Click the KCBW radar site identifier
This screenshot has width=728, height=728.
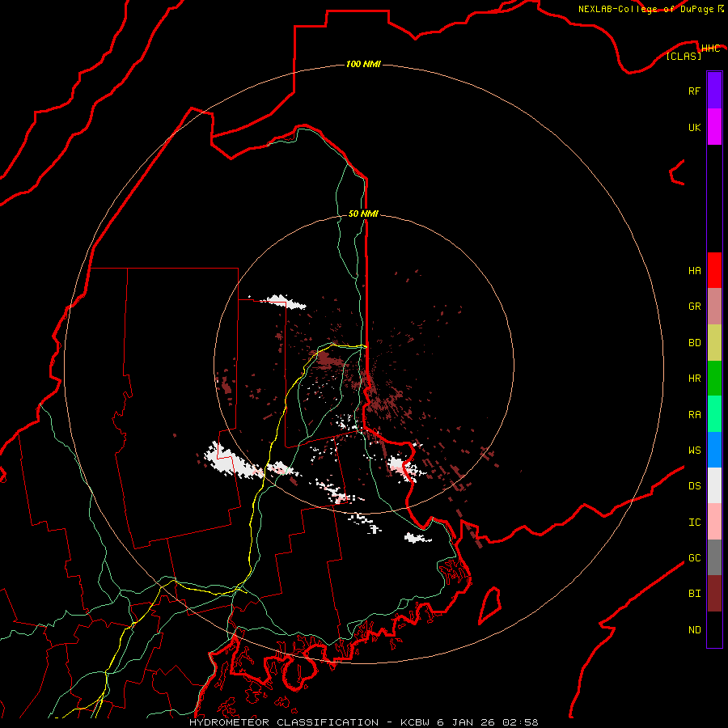[417, 722]
